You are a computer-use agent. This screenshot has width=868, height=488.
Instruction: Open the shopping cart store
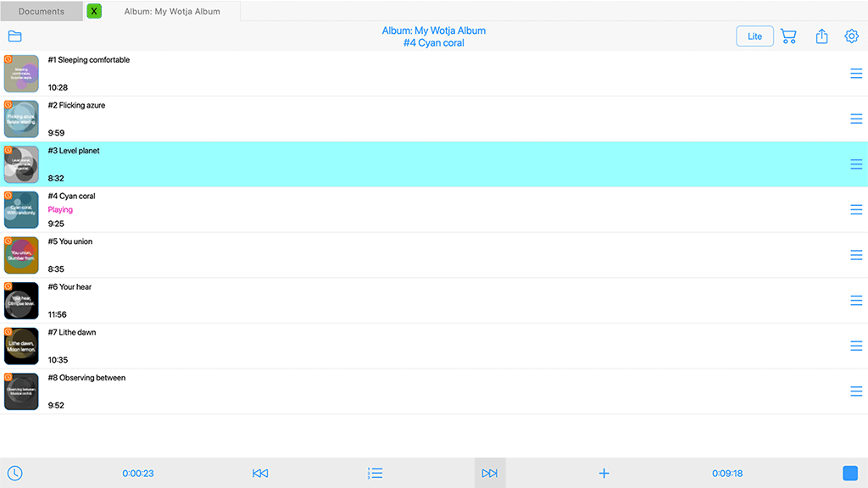tap(788, 36)
